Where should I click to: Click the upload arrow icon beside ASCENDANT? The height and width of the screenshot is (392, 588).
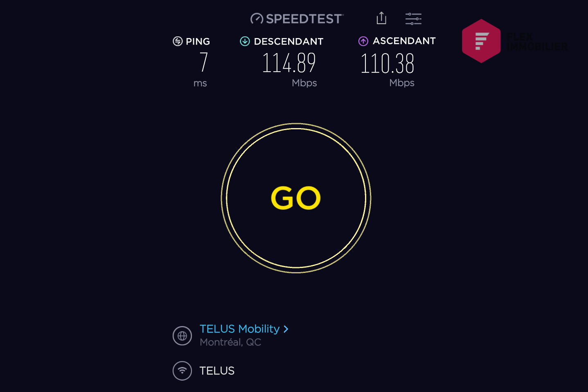point(363,41)
